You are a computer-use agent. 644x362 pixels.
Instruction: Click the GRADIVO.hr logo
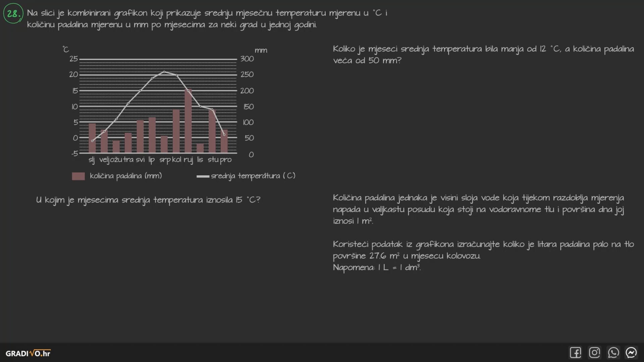click(x=28, y=353)
